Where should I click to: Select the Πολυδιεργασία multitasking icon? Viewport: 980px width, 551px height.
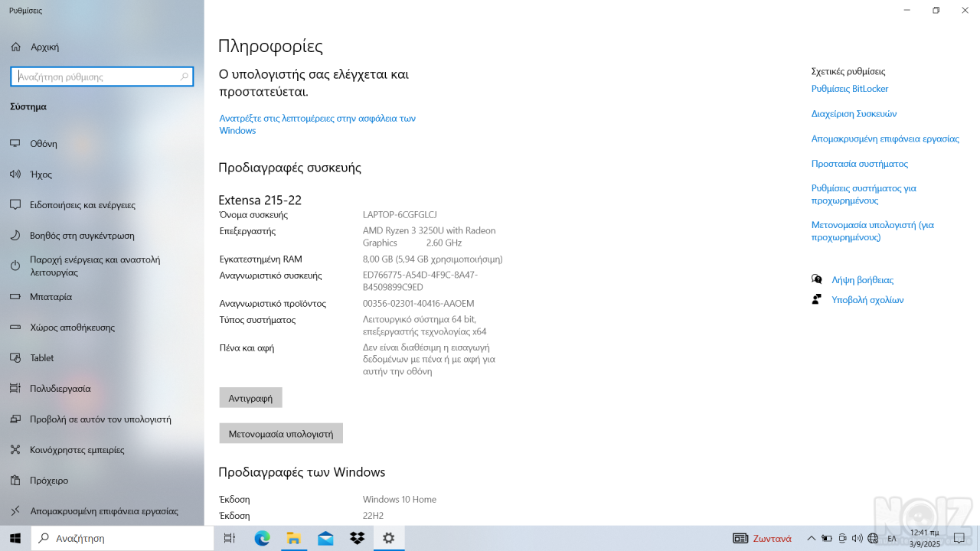point(15,388)
